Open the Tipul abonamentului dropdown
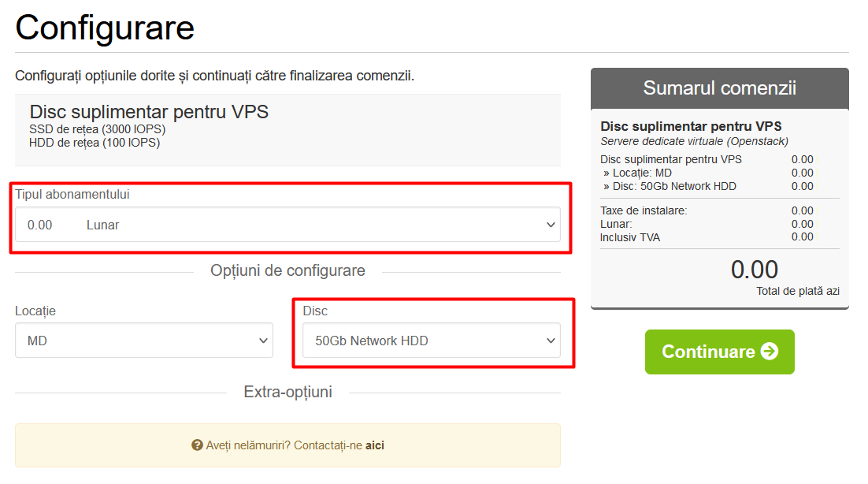The height and width of the screenshot is (484, 868). (287, 225)
